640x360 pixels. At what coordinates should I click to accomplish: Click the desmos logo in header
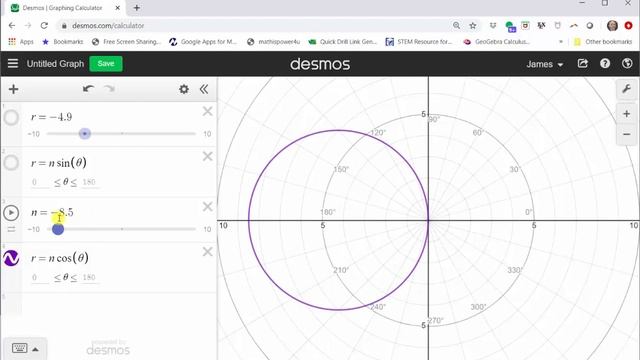[320, 64]
